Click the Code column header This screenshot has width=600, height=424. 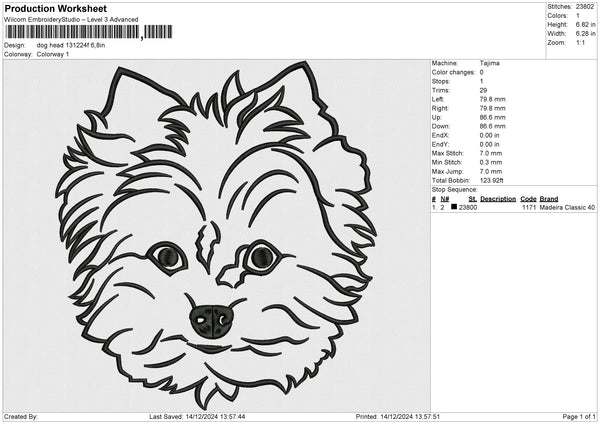click(x=528, y=199)
